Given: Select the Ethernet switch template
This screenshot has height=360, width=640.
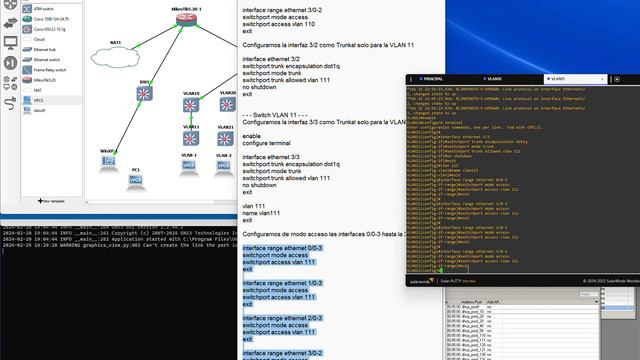Looking at the screenshot, I should point(51,60).
